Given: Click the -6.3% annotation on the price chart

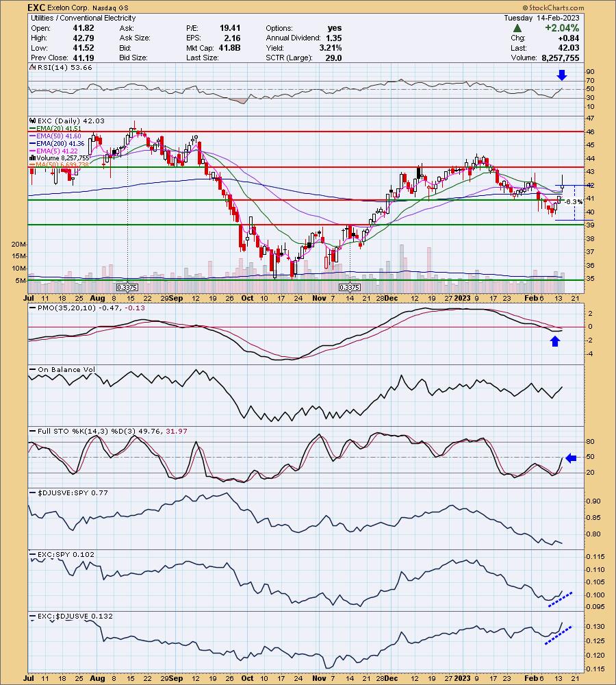Looking at the screenshot, I should point(574,202).
